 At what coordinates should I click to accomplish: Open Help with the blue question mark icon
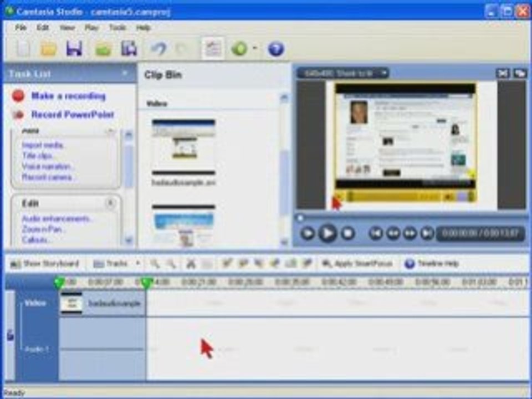click(276, 49)
